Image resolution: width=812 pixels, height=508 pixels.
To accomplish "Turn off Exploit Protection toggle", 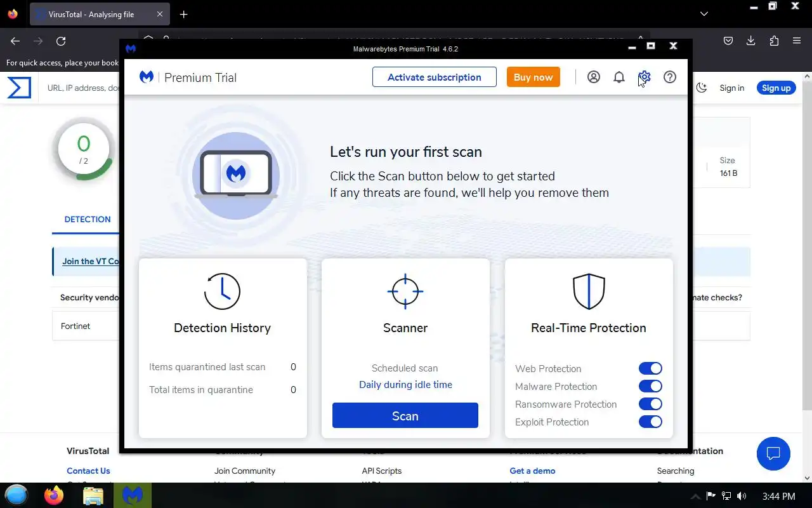I will pos(650,422).
